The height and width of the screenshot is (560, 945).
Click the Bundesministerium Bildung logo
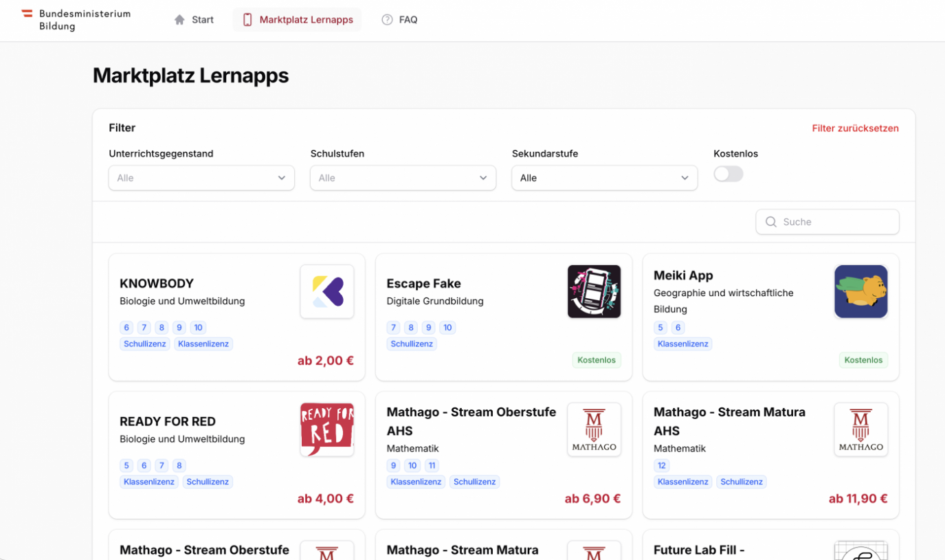[76, 20]
